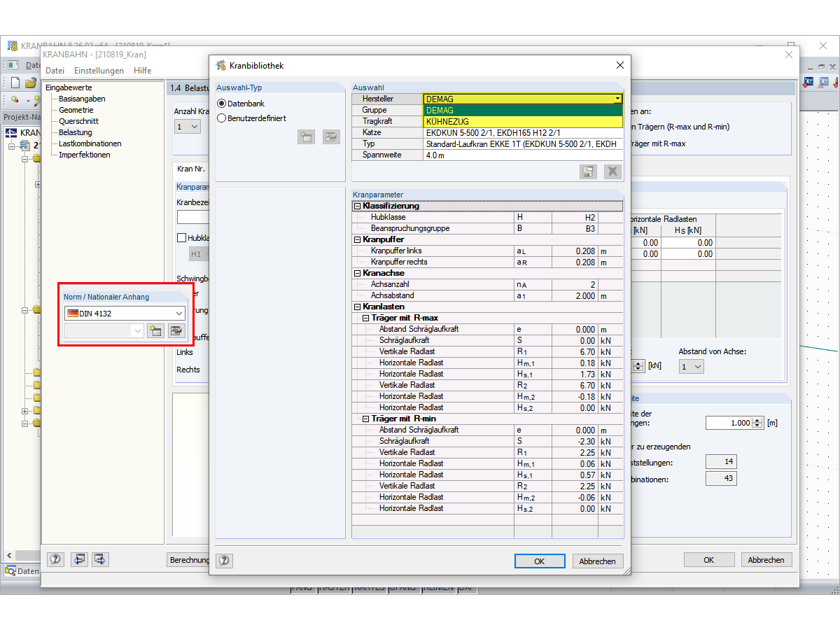Click the Achsabstand value 2.000
Screen dimensions: 840x630
click(575, 295)
